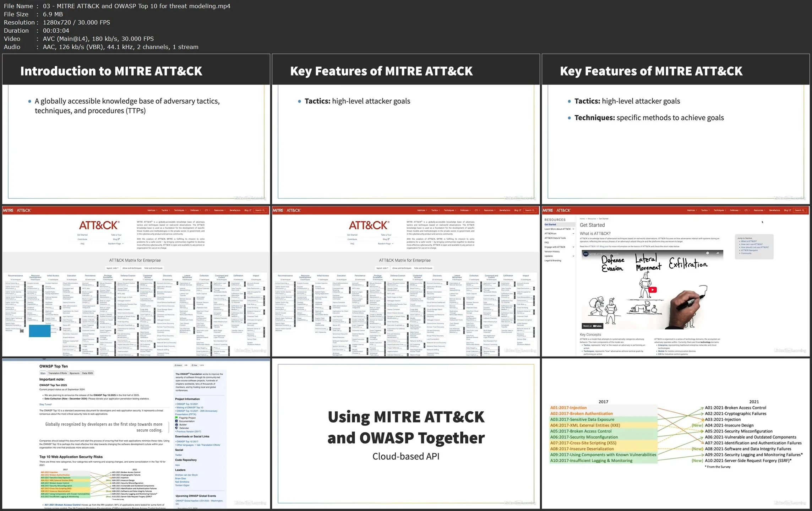Click 'Andrew van der Stock' leader link
Screen dimensions: 812x511
click(186, 475)
